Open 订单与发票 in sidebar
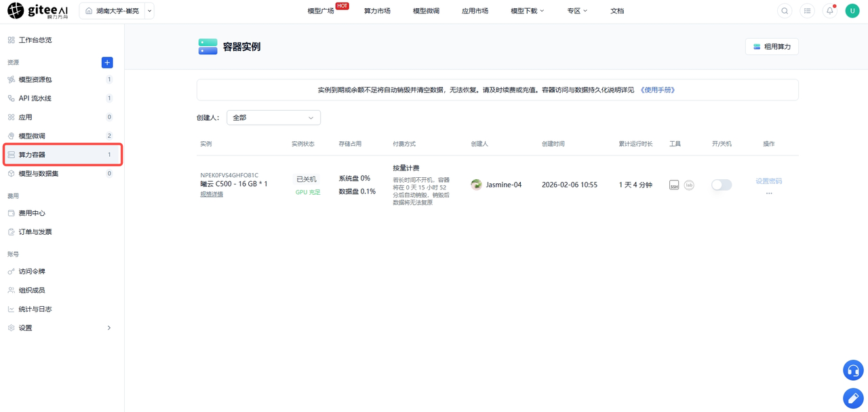The width and height of the screenshot is (868, 412). pos(62,232)
